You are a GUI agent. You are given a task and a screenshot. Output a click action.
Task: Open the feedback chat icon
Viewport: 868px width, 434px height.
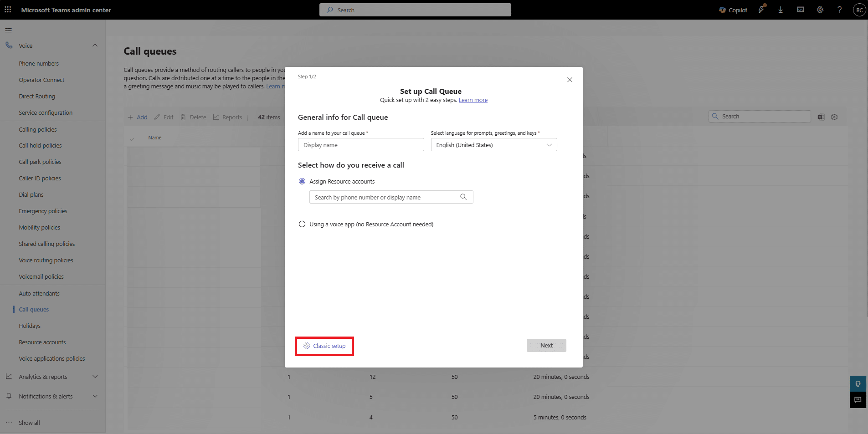click(x=858, y=400)
